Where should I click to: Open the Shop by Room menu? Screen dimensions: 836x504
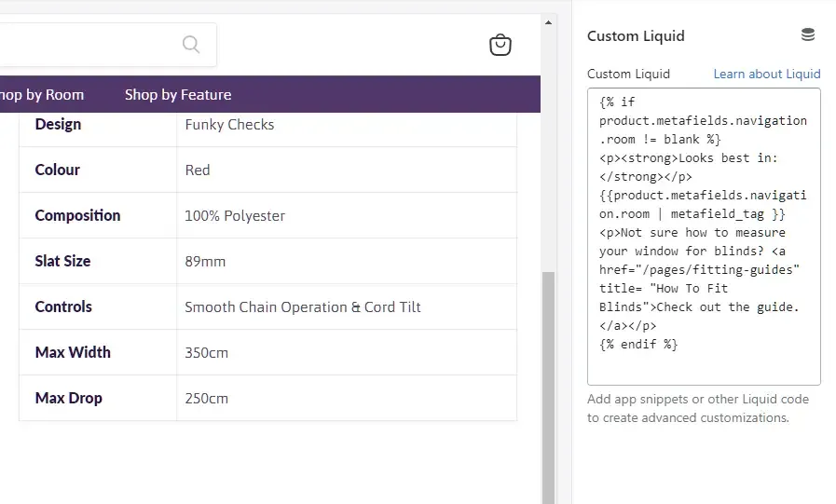pyautogui.click(x=42, y=95)
